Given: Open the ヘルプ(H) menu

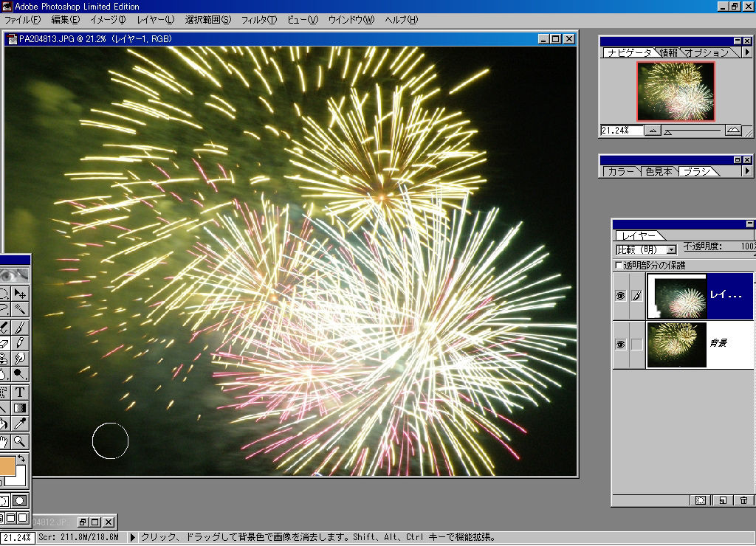Looking at the screenshot, I should 401,20.
